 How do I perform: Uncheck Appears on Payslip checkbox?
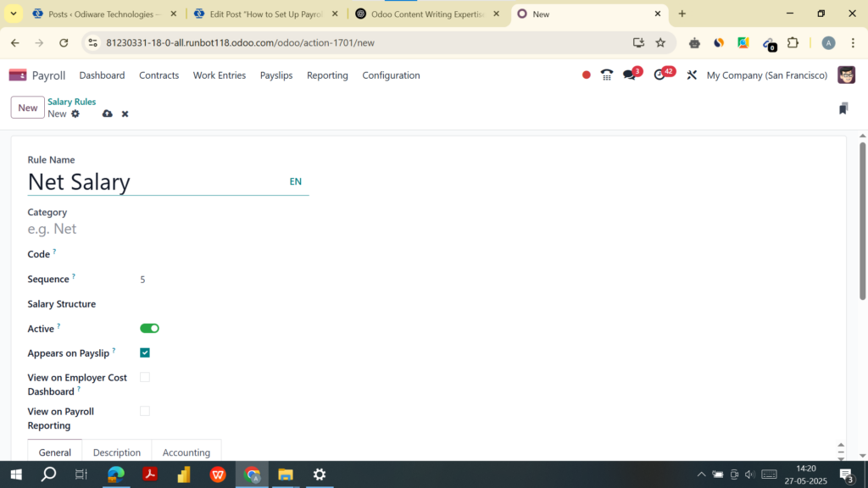pyautogui.click(x=145, y=352)
